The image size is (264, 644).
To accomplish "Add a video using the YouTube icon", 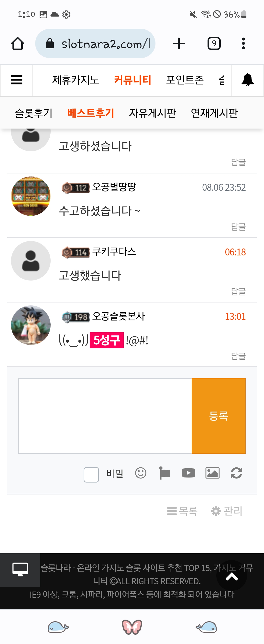I will tap(188, 473).
